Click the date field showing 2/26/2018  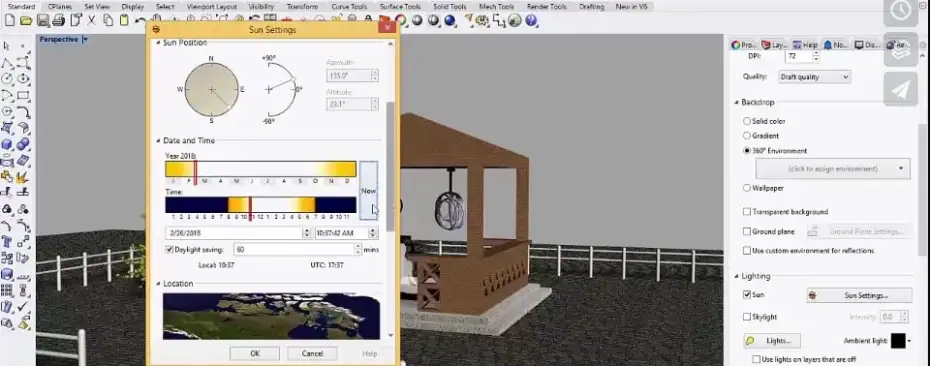238,233
